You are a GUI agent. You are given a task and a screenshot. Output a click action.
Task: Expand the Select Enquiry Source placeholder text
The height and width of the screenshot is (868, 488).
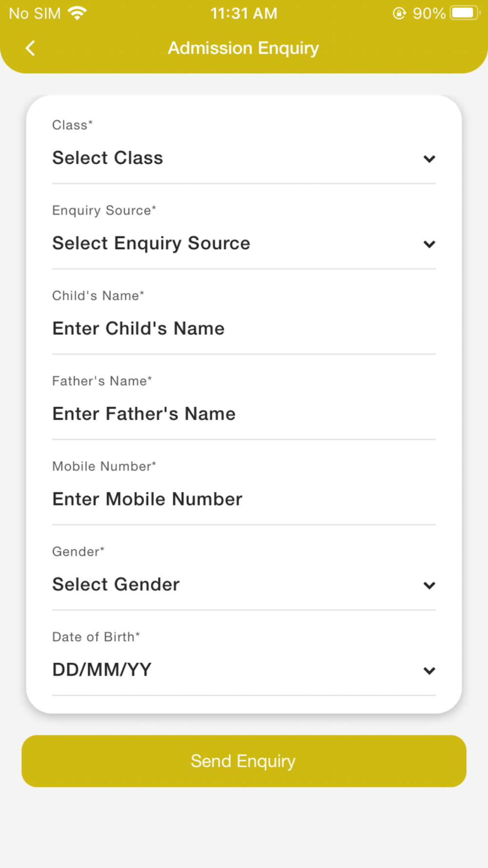point(151,243)
